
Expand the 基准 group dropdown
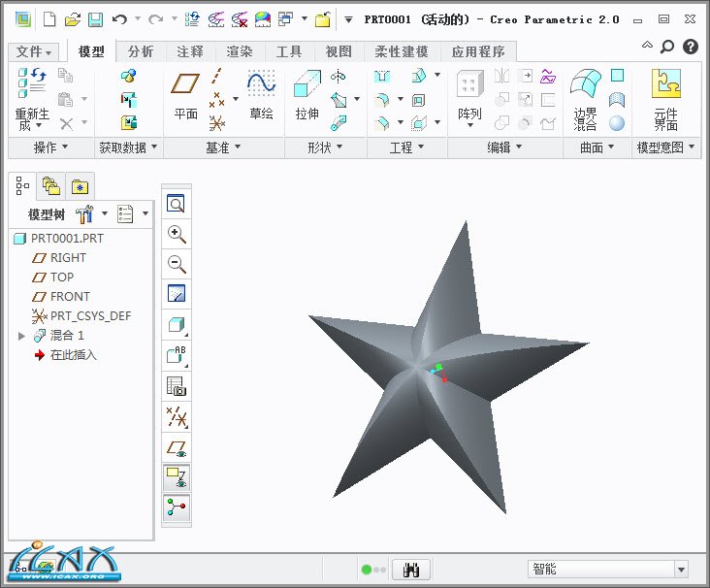pyautogui.click(x=224, y=147)
